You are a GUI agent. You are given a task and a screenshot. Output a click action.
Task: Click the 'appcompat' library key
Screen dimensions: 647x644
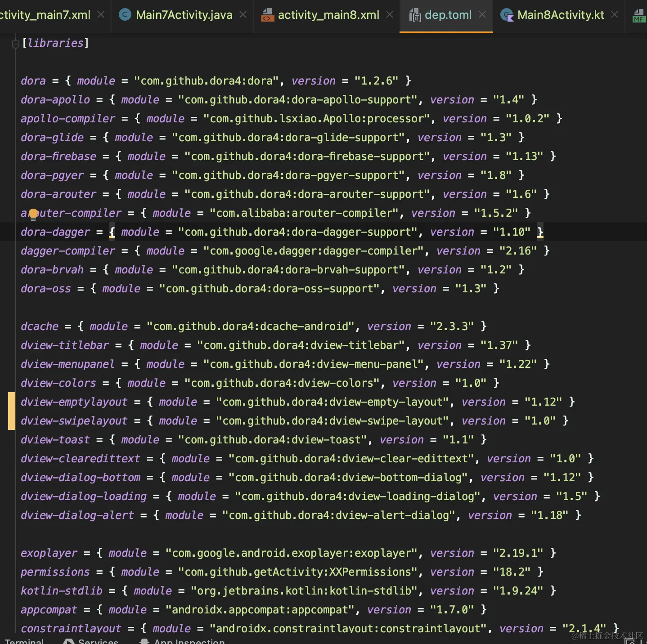(49, 610)
